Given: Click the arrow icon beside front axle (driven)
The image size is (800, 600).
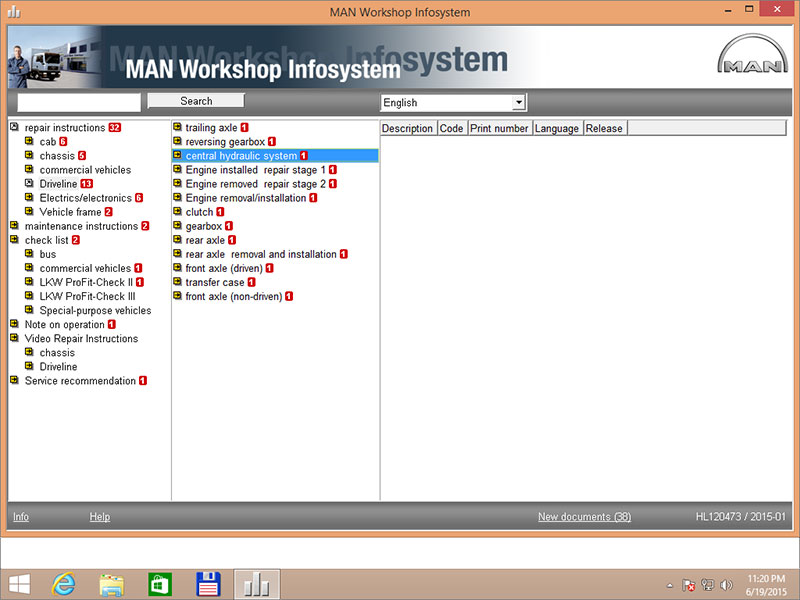Looking at the screenshot, I should point(178,267).
